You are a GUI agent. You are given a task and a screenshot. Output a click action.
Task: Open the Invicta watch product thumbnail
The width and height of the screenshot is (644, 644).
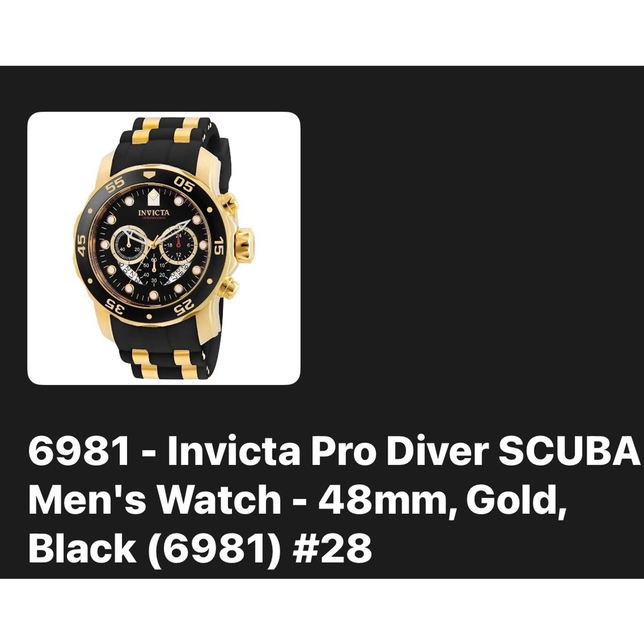(164, 248)
